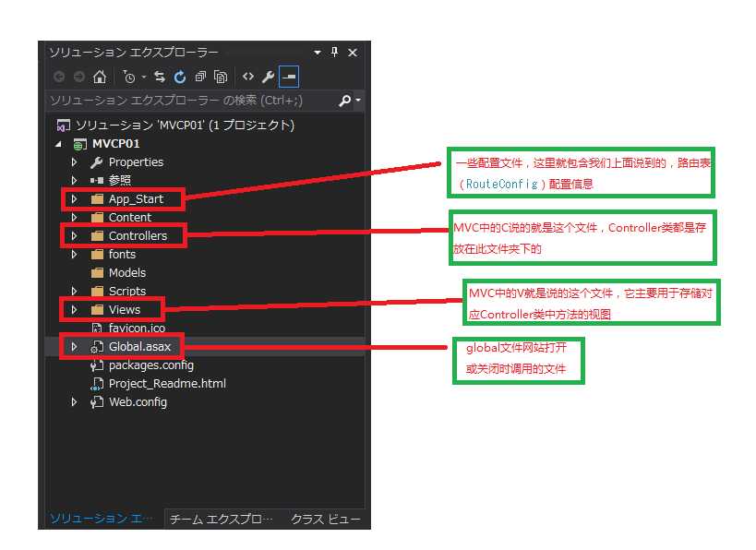Switch to ソリューション エクスプローラー bottom tab
756x550 pixels.
102,519
